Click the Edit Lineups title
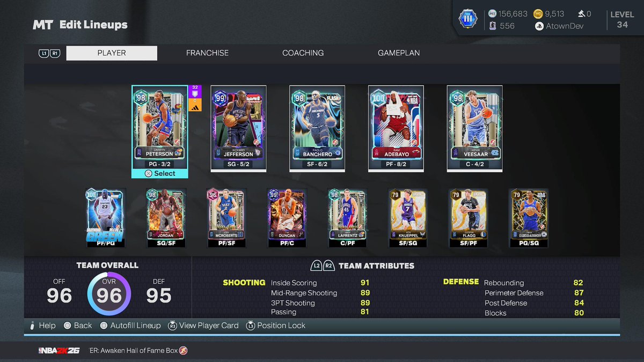Screen dimensions: 644x362 pos(93,25)
